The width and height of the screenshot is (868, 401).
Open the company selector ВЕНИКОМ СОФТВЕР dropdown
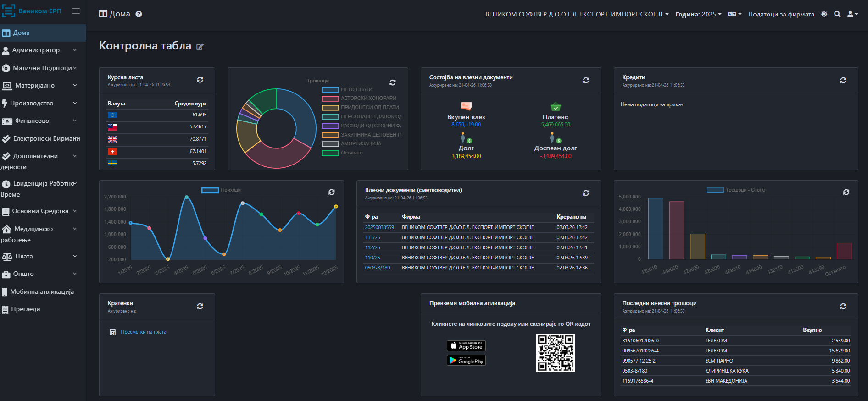click(x=577, y=14)
